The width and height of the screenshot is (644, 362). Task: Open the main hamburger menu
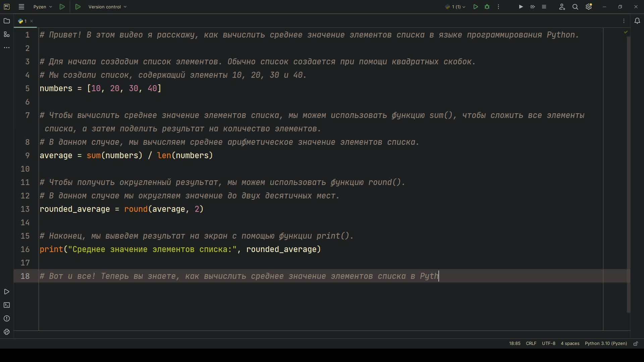pos(21,7)
